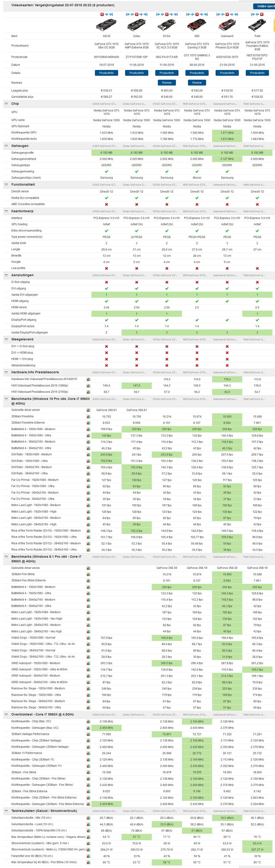Open chart for Rainbow Six Siege 3840x2160 Ultra
Viewport: 275px width, 868px height.
pos(88,707)
